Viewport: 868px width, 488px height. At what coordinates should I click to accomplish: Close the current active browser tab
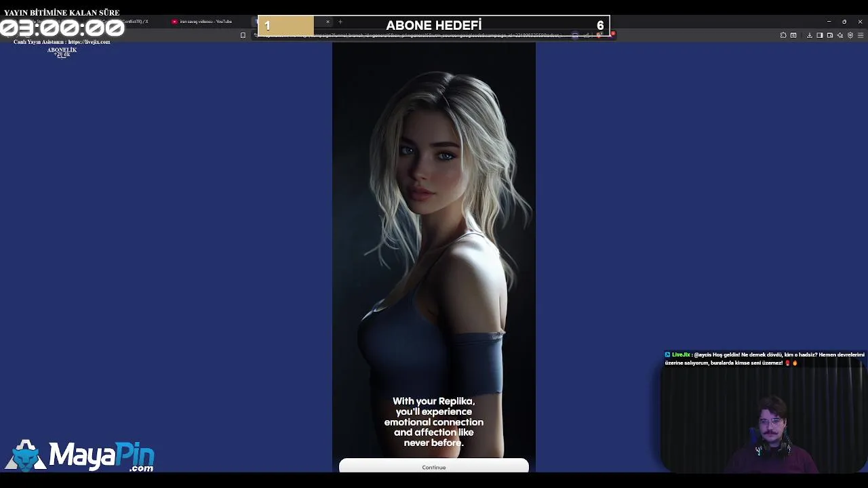[328, 22]
